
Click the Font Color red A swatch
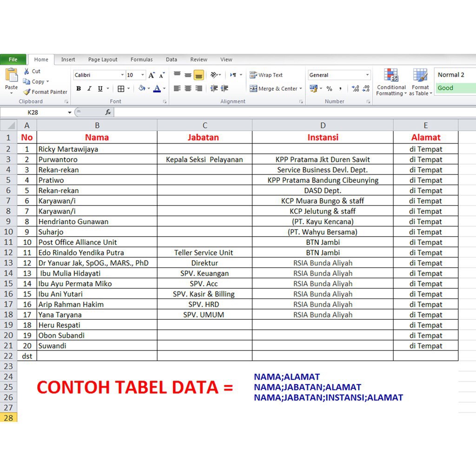157,89
